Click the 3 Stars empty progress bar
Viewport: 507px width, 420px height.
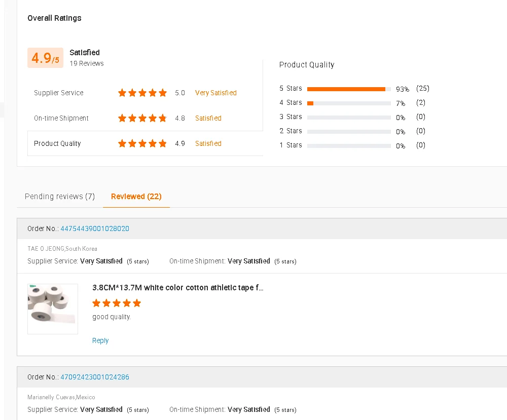click(349, 118)
